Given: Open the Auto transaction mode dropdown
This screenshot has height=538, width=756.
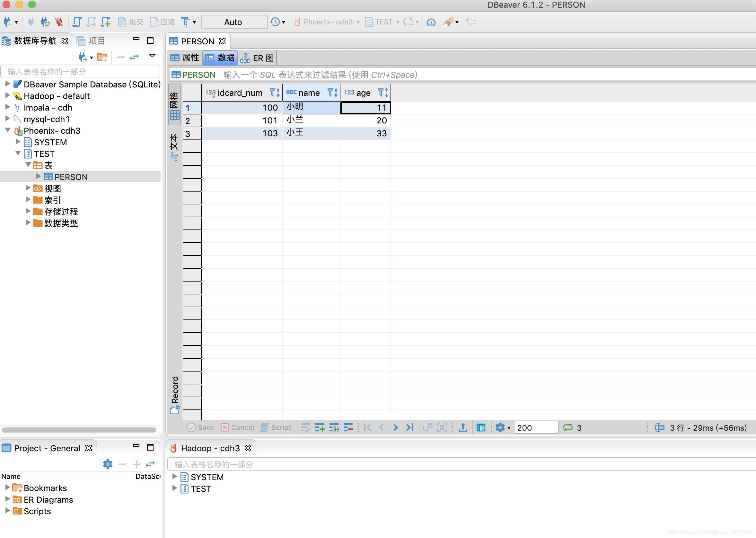Looking at the screenshot, I should pyautogui.click(x=234, y=22).
